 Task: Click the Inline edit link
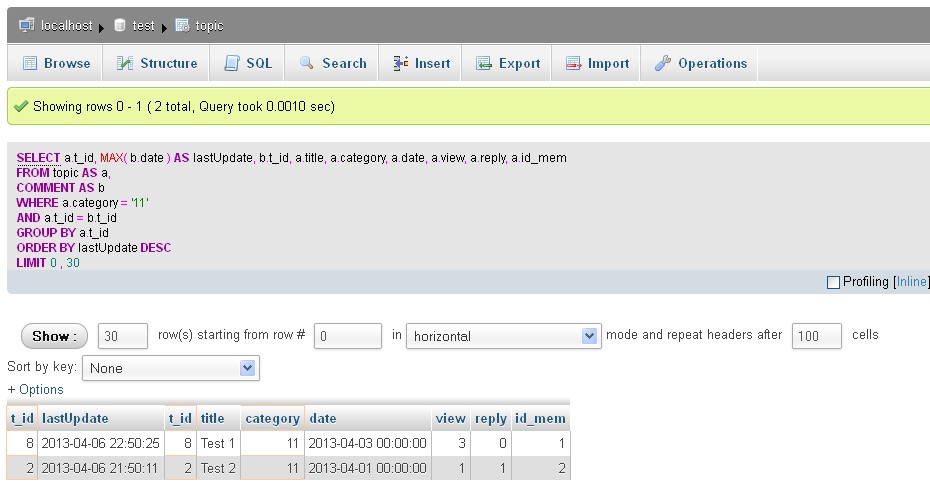(x=912, y=282)
